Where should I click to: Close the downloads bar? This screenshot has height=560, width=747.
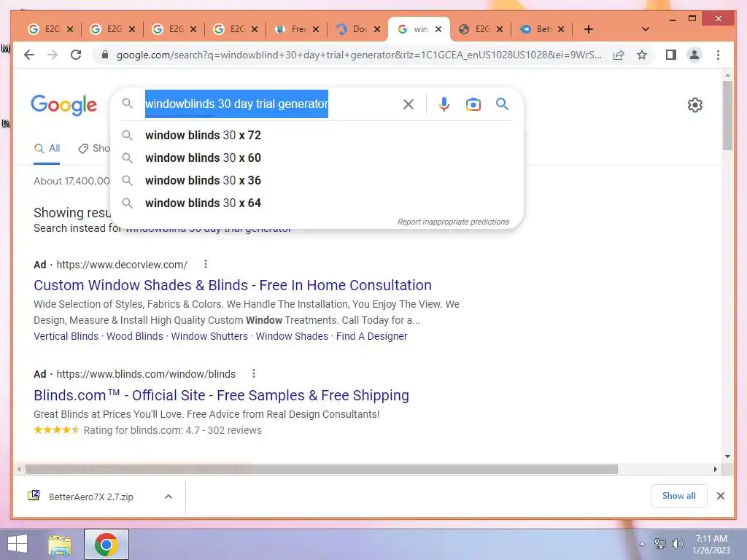tap(720, 496)
